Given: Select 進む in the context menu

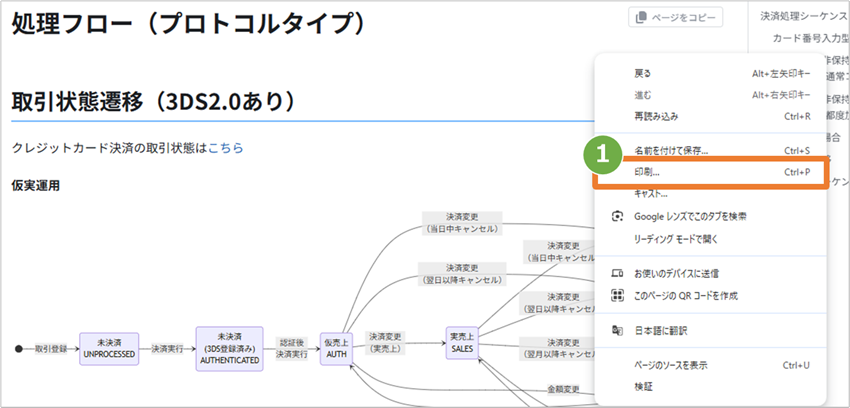Looking at the screenshot, I should [710, 95].
